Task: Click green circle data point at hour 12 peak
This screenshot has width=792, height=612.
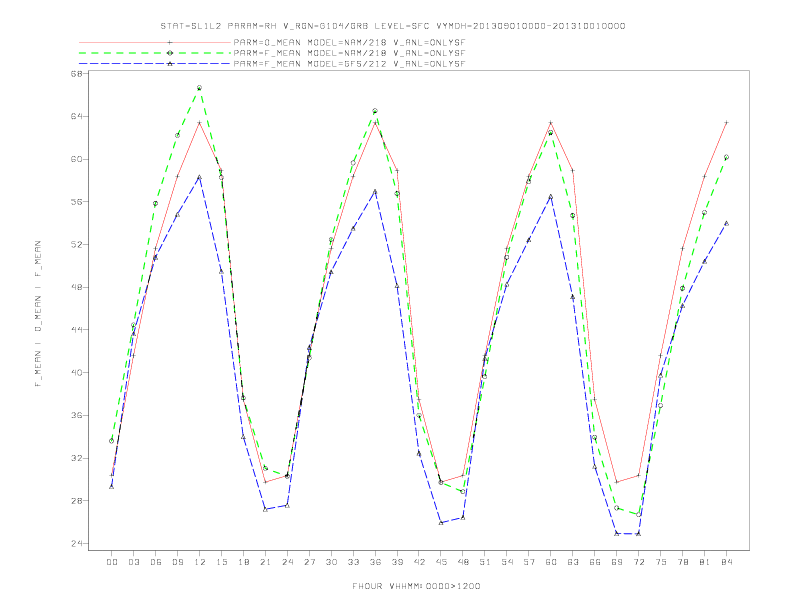Action: tap(200, 88)
